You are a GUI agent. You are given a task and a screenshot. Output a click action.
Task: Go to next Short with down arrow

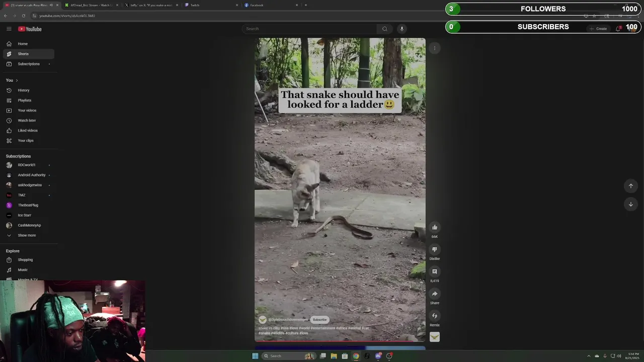point(630,204)
